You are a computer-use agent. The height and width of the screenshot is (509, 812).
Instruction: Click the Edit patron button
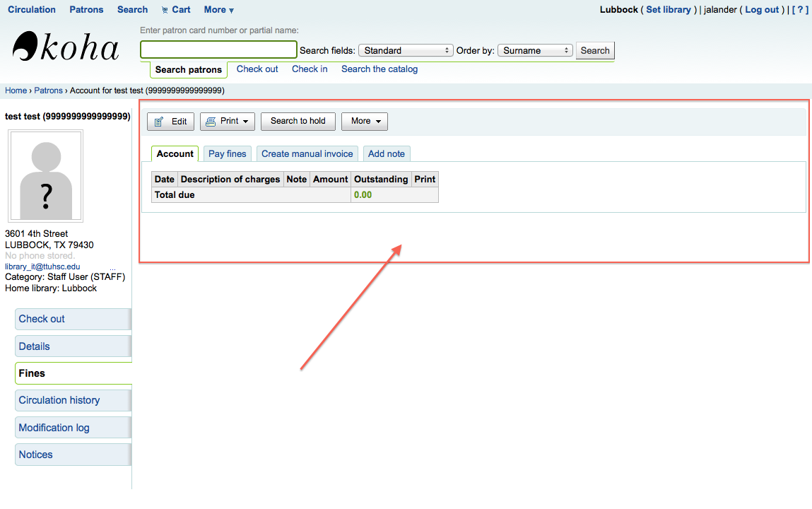pos(170,122)
